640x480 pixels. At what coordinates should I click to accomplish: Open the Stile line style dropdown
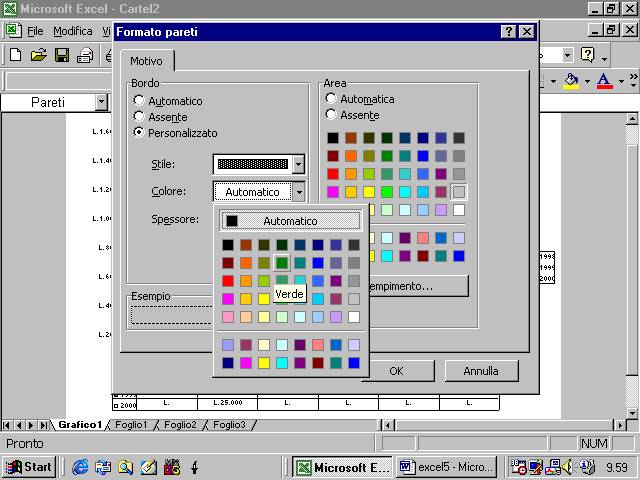pos(298,164)
